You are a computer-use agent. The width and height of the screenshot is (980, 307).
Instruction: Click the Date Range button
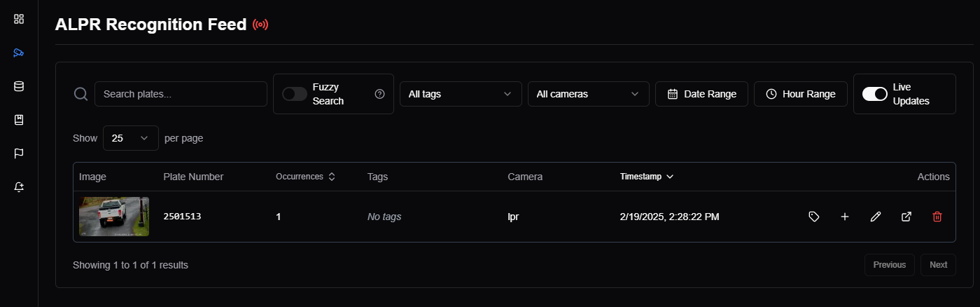[x=701, y=94]
